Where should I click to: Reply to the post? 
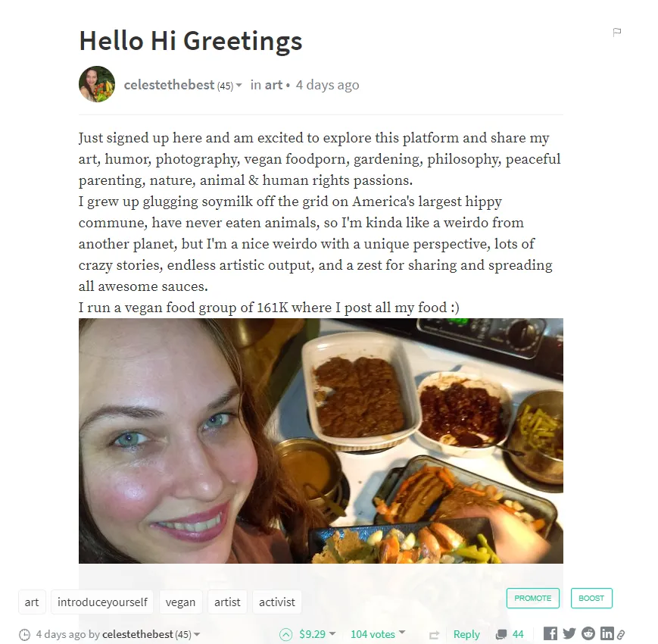point(466,634)
